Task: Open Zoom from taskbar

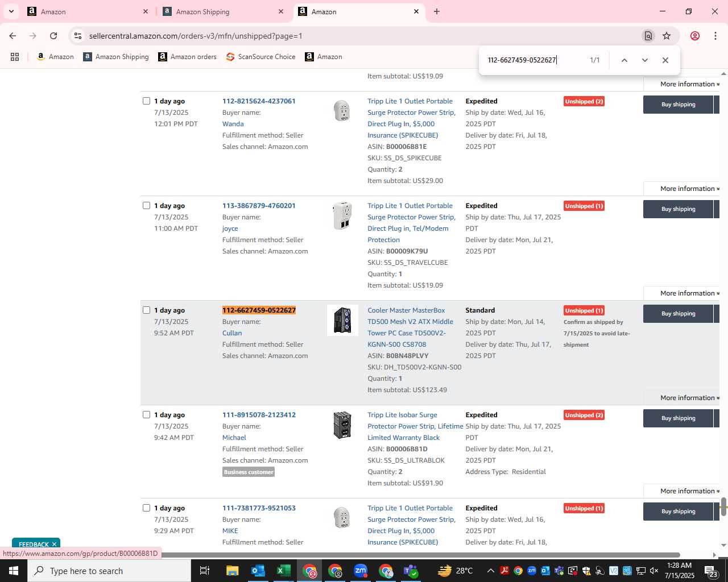Action: pyautogui.click(x=361, y=571)
